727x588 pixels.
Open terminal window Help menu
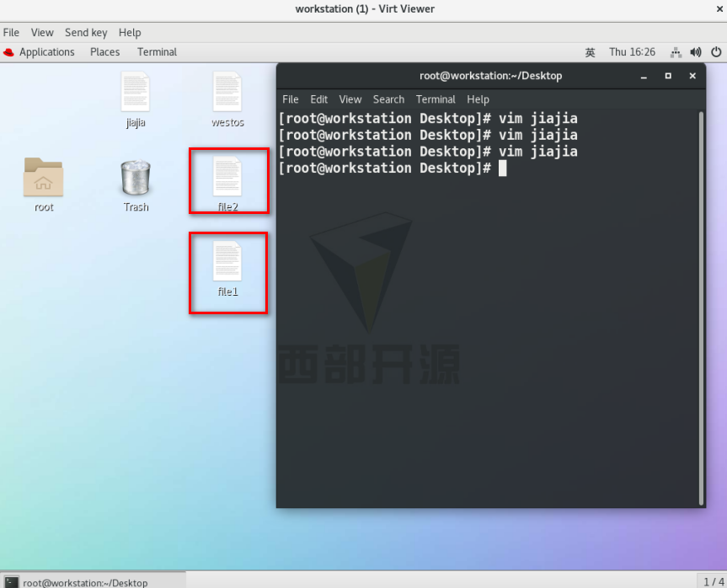(x=478, y=99)
